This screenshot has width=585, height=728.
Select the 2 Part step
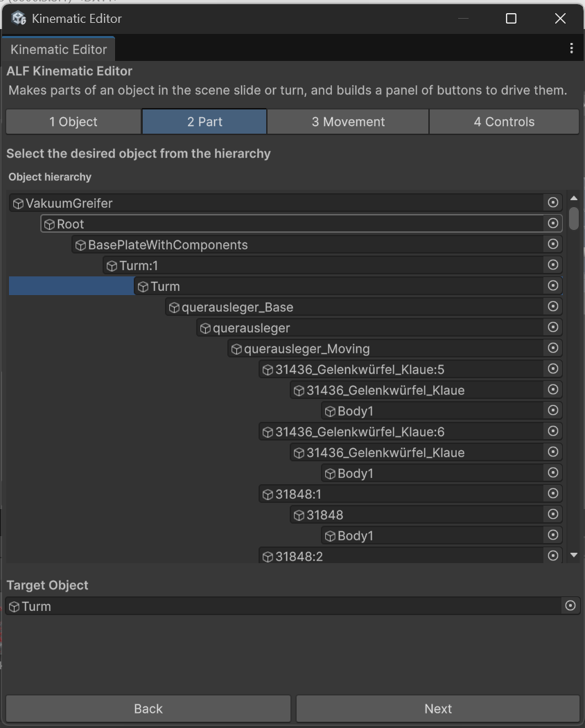click(204, 122)
